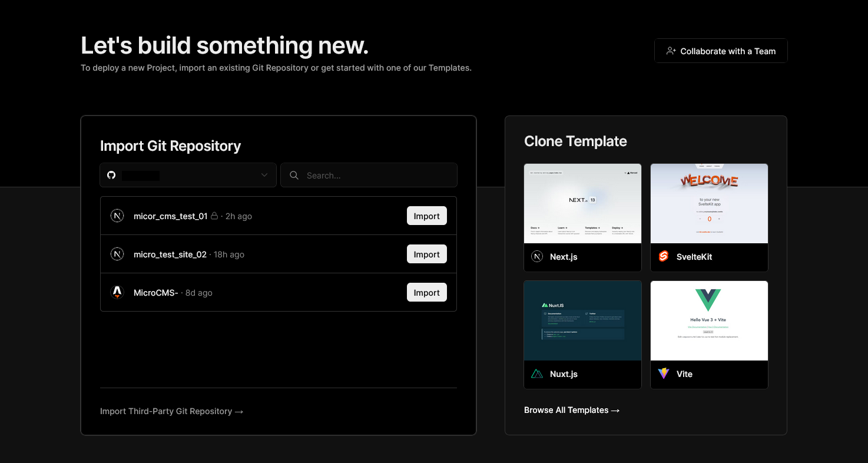
Task: Click the '18h ago' timestamp
Action: [229, 254]
